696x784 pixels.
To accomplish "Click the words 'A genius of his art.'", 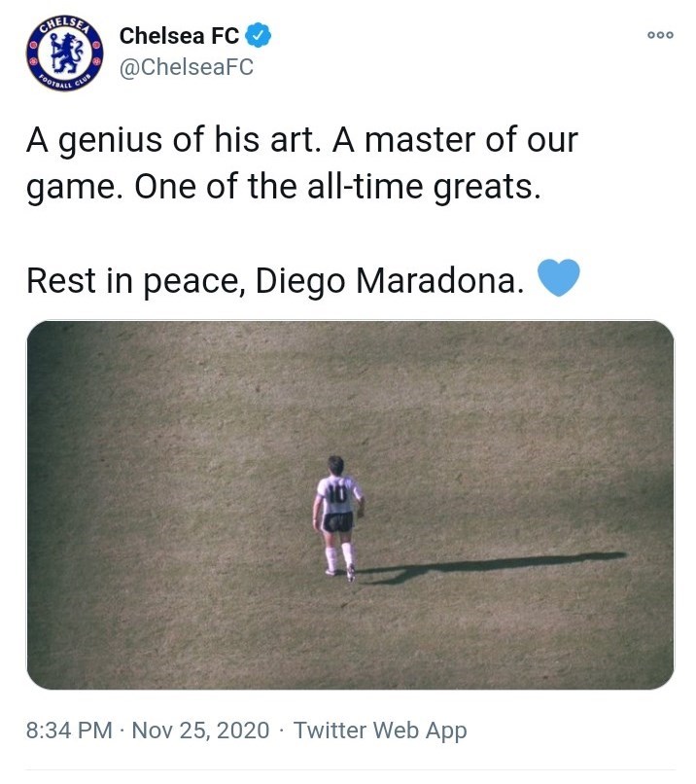I will tap(172, 140).
